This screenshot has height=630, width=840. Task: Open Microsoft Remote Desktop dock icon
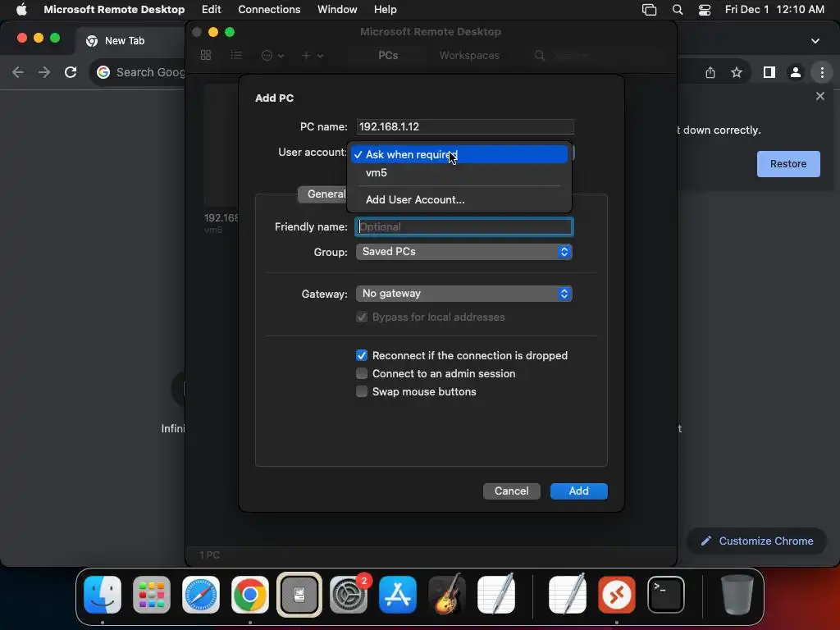click(x=617, y=594)
